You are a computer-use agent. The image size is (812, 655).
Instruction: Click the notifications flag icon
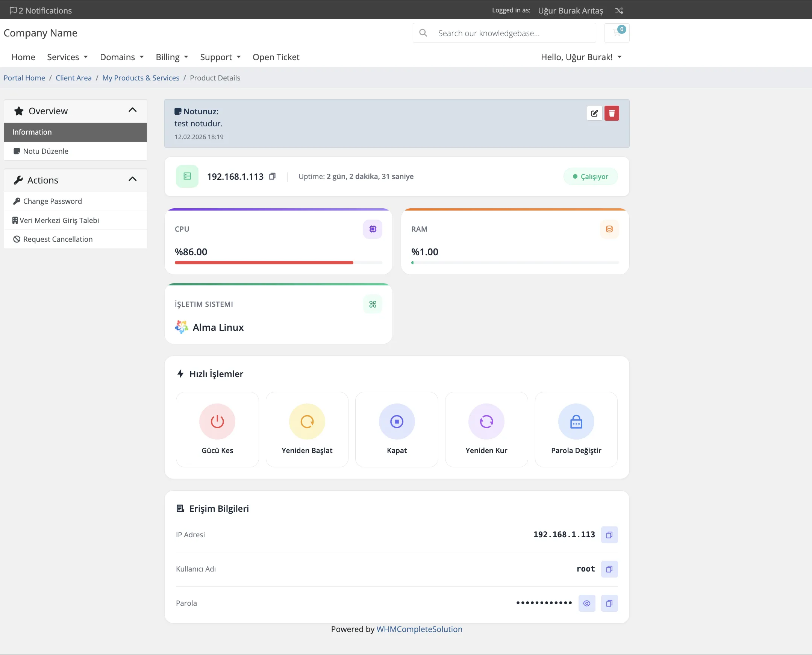[13, 11]
